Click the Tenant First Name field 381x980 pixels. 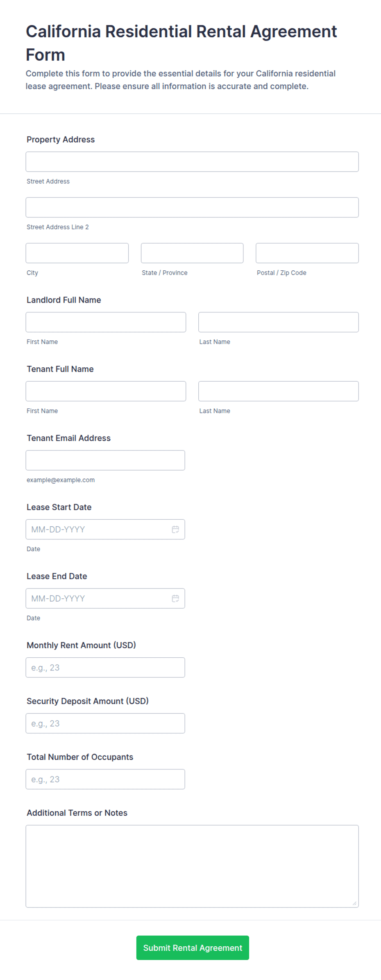point(106,391)
